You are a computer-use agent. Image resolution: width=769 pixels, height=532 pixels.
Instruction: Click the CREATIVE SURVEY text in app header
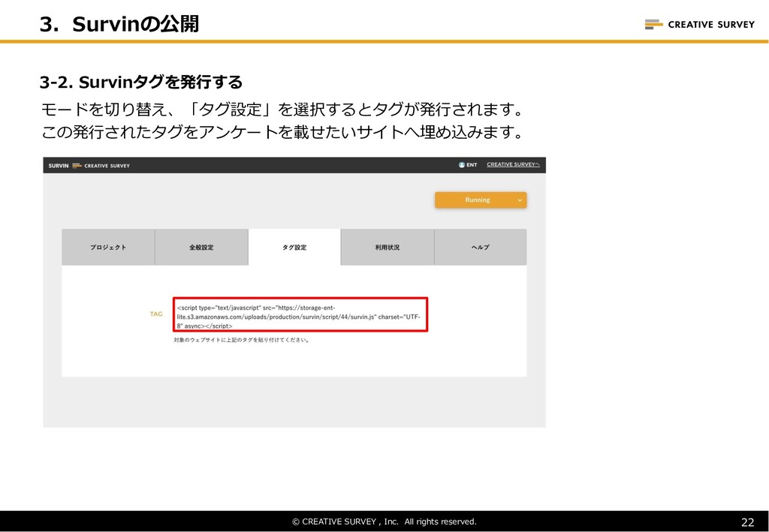point(107,166)
